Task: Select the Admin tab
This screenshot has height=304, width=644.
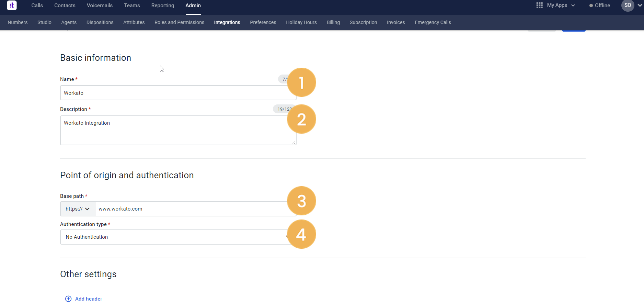Action: (193, 5)
